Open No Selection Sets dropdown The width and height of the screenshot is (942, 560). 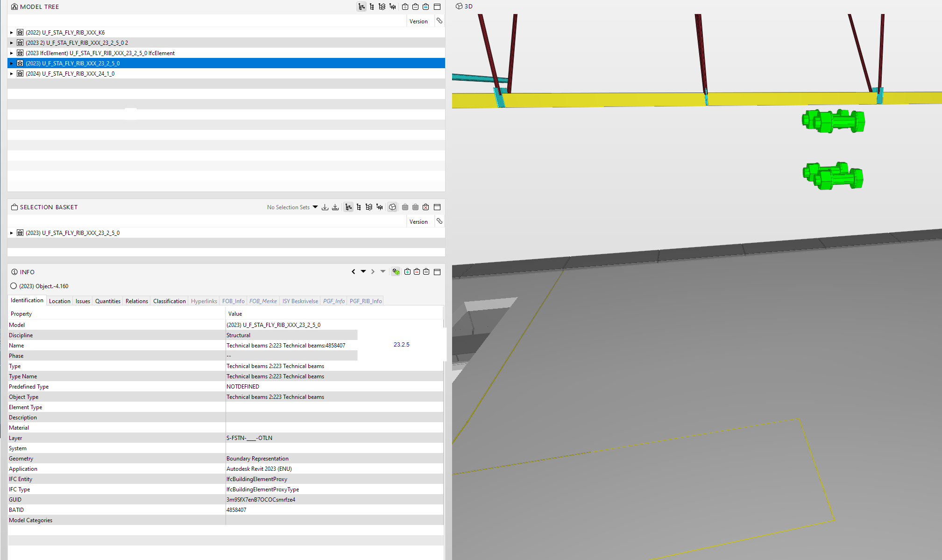pyautogui.click(x=315, y=207)
